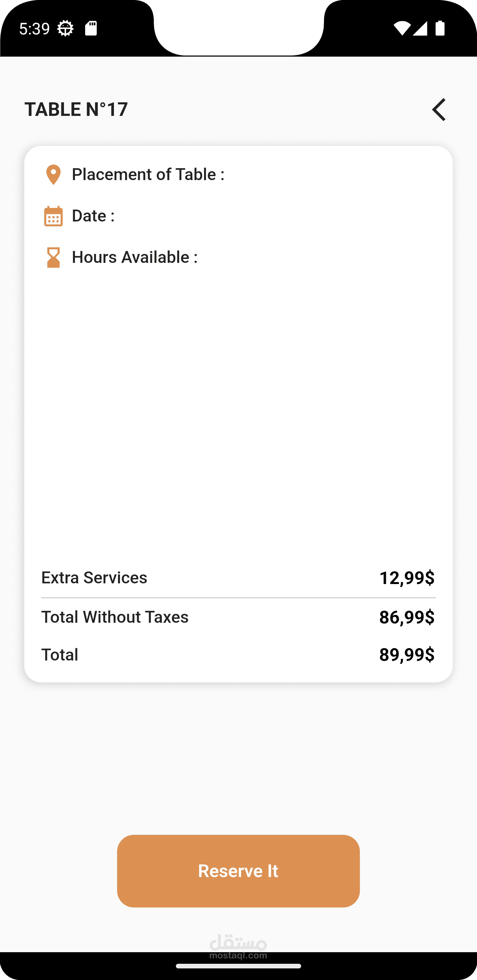Select the Placement of Table field

[x=148, y=174]
